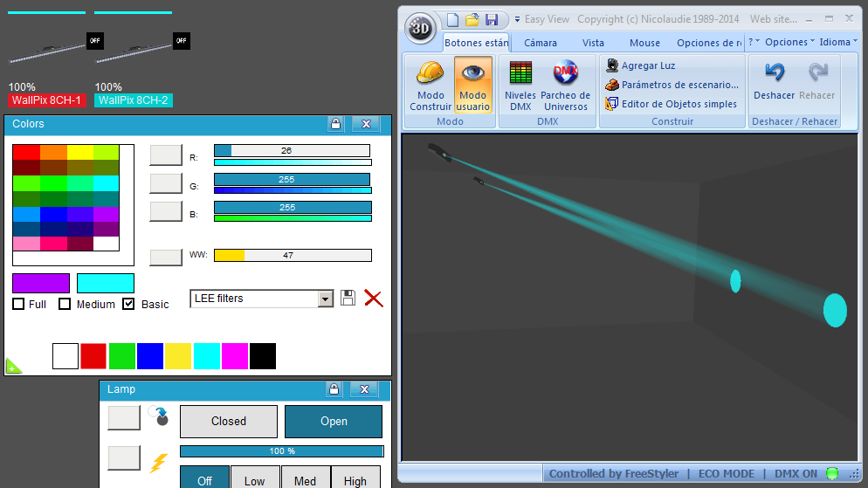
Task: Click shutter icon in Lamp panel
Action: tap(158, 416)
